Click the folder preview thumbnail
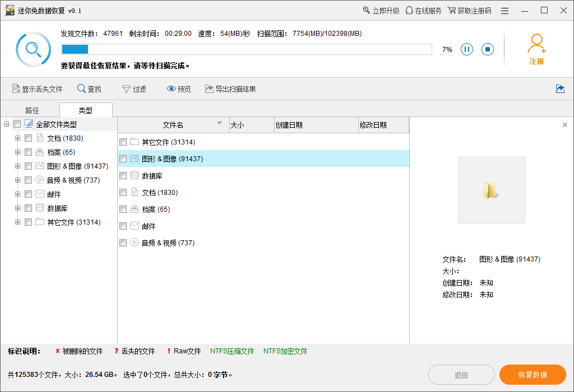The width and height of the screenshot is (574, 392). pyautogui.click(x=491, y=190)
